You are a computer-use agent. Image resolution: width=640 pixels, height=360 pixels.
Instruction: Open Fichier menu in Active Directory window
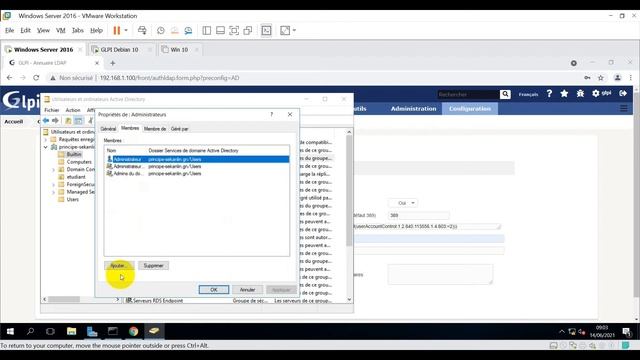(52, 110)
